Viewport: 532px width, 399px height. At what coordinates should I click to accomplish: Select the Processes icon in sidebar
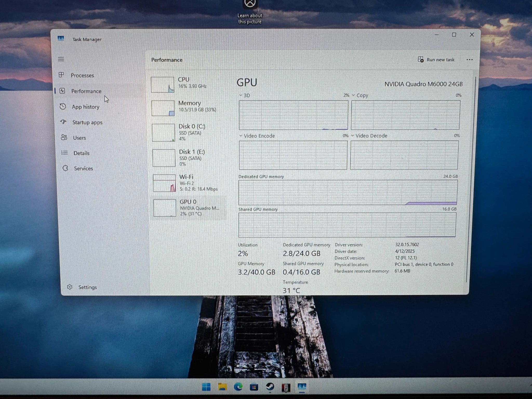click(62, 75)
